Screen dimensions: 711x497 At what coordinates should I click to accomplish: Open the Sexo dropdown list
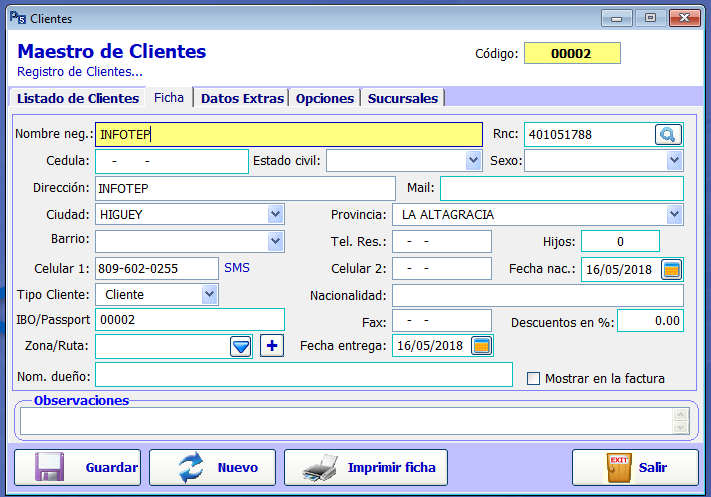(x=674, y=161)
